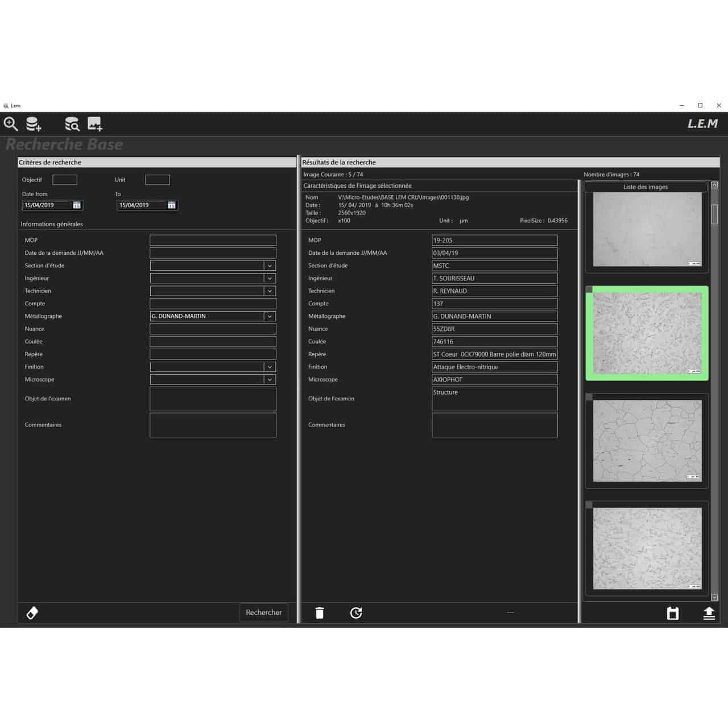Click the circular refresh clock icon
The width and height of the screenshot is (728, 728).
pos(356,613)
